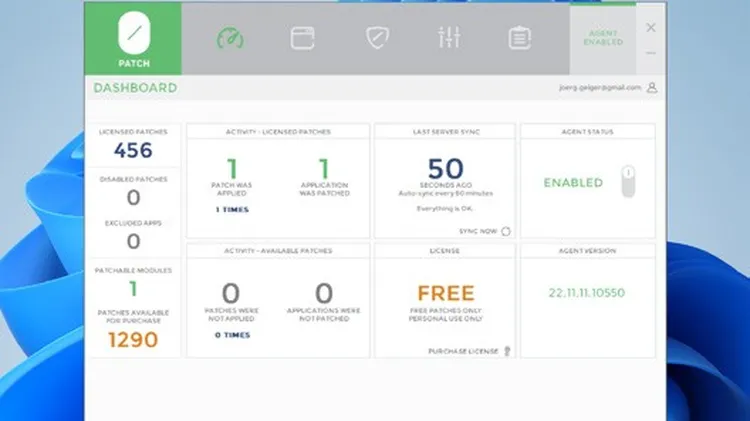Viewport: 750px width, 421px height.
Task: Click the Agent Enabled header indicator
Action: coord(603,38)
